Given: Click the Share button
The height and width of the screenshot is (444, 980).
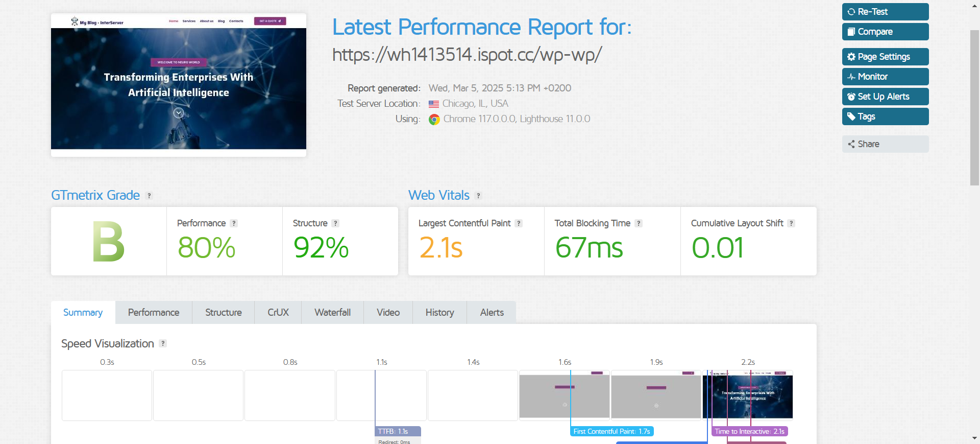Looking at the screenshot, I should 885,144.
